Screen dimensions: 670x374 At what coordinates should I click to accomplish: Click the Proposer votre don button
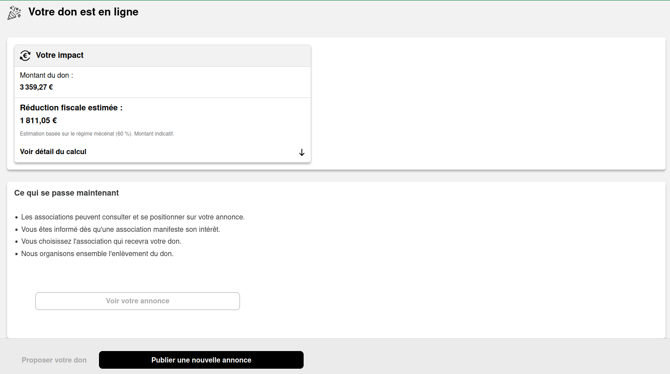(x=54, y=360)
